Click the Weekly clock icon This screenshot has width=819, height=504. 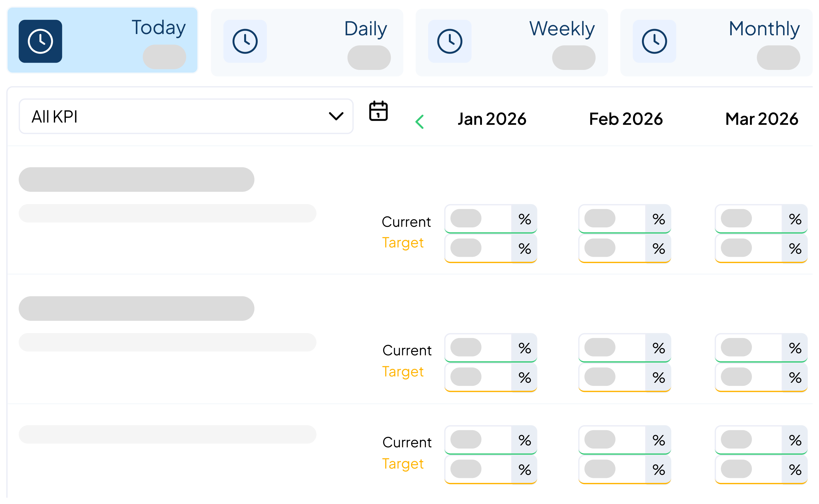click(450, 41)
